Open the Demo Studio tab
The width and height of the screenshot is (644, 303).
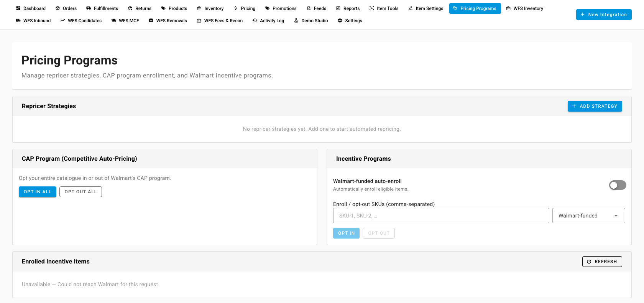coord(311,20)
